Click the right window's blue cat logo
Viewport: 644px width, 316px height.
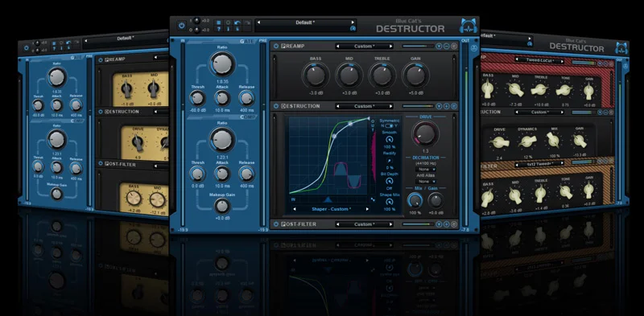click(621, 47)
